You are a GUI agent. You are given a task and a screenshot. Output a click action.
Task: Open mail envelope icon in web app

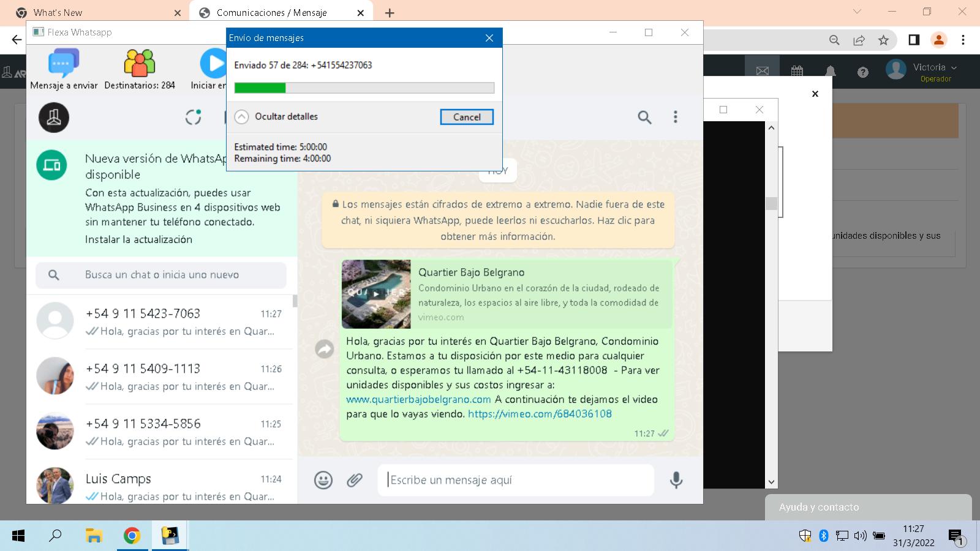tap(763, 71)
